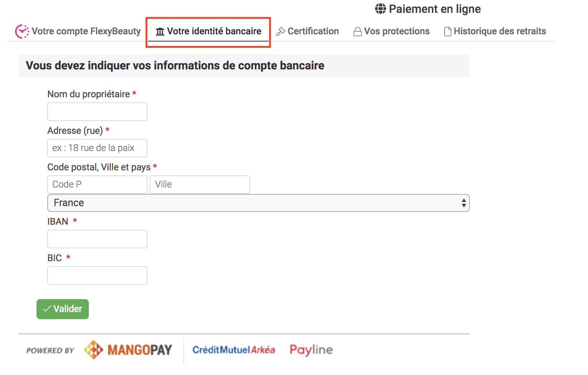Click the country select arrows

464,203
